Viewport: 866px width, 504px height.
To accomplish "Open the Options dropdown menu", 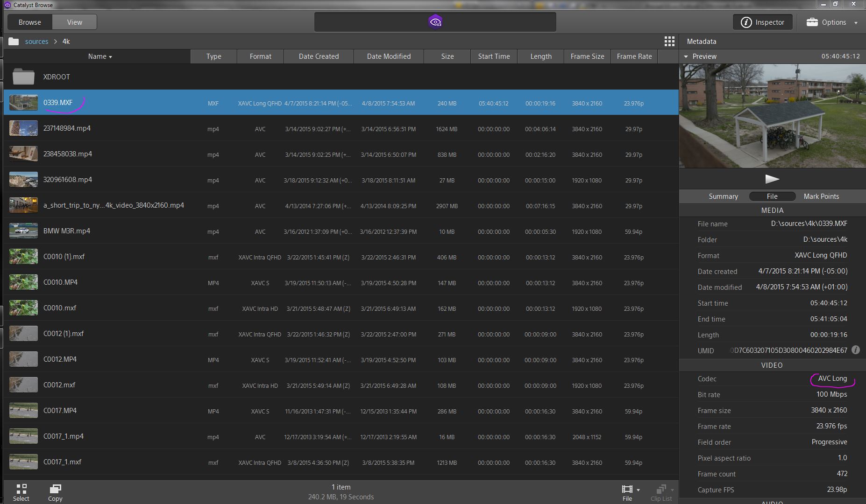I will point(832,22).
